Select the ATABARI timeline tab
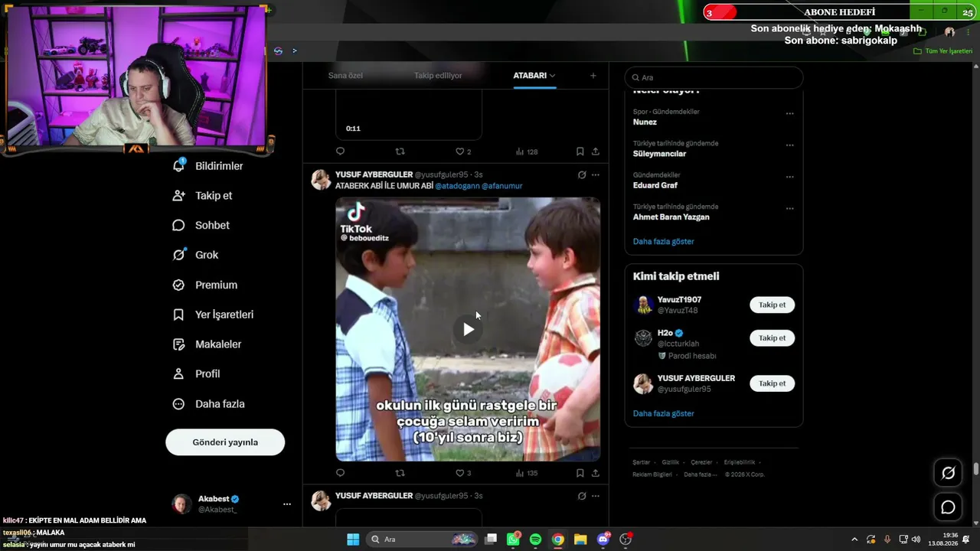This screenshot has width=980, height=551. pos(534,76)
